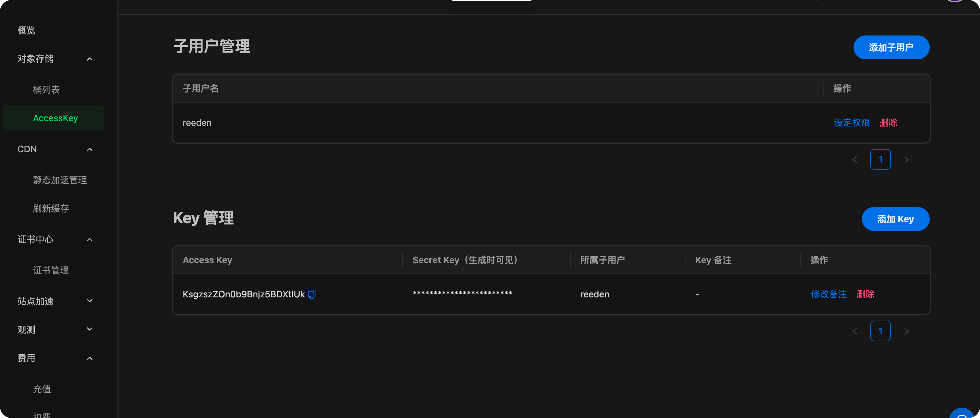Open the help widget at bottom right

tap(962, 414)
